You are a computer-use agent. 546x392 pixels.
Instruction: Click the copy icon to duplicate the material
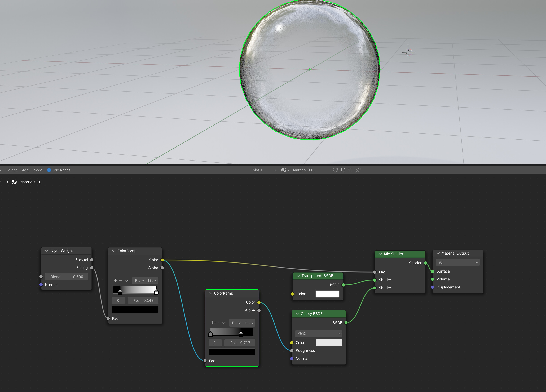pos(342,170)
